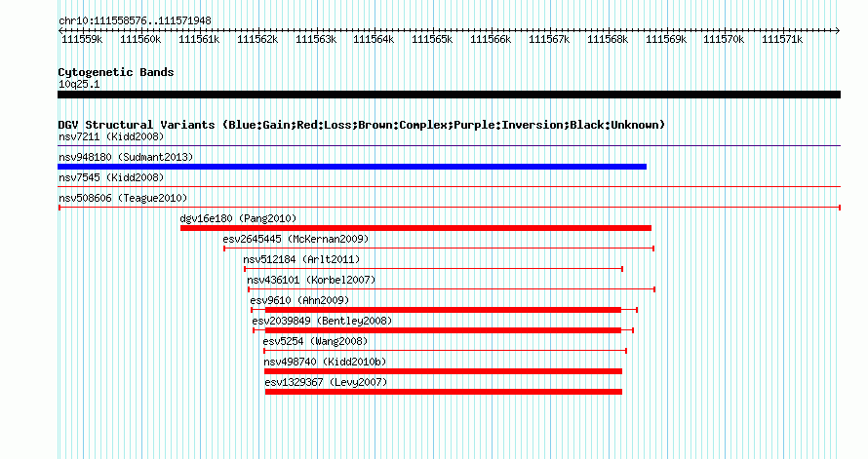Click the esv9610 (Ahn2009) label
This screenshot has height=459, width=868.
[299, 300]
